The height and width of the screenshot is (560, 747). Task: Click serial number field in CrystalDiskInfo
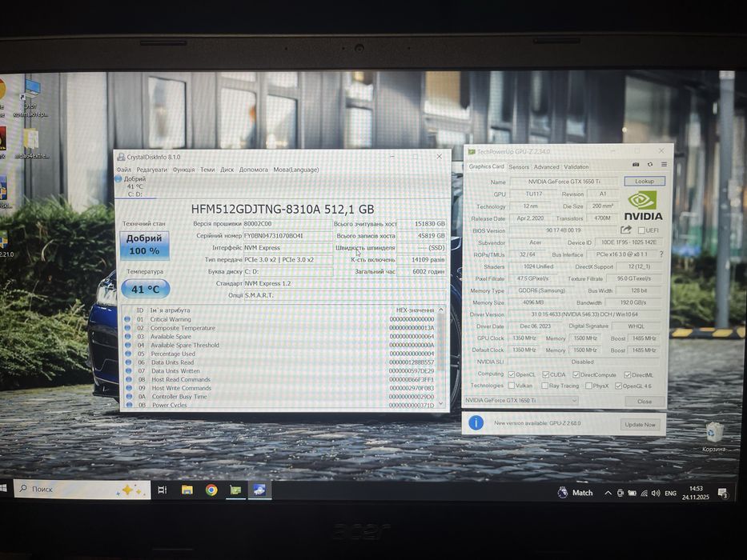click(x=287, y=236)
